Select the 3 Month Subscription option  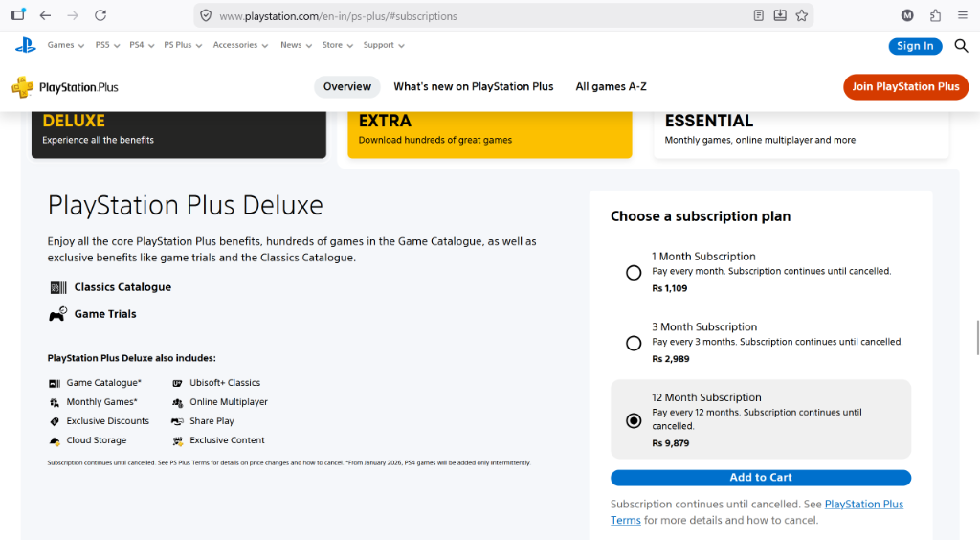click(x=634, y=343)
